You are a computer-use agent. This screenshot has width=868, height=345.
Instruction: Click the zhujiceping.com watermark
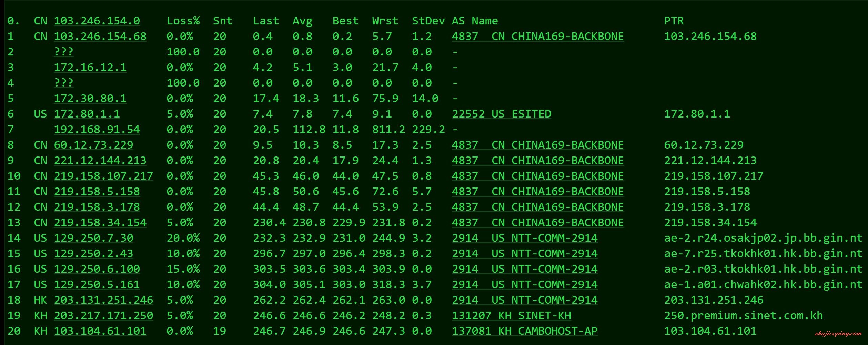(838, 334)
